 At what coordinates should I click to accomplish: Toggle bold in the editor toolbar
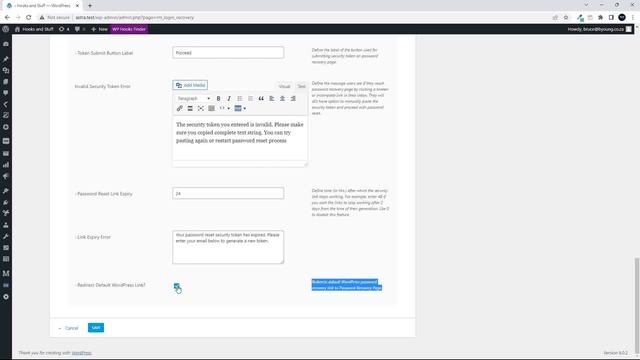[x=218, y=98]
